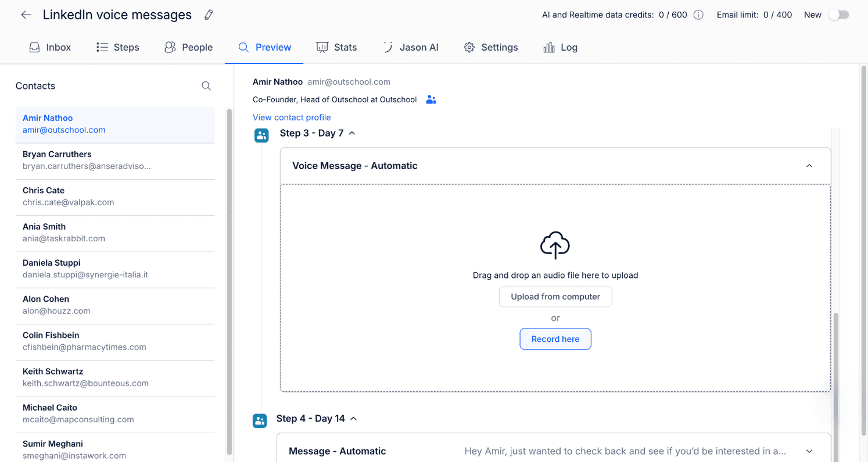Expand the Message - Automatic panel
Viewport: 868px width, 471px height.
tap(809, 451)
